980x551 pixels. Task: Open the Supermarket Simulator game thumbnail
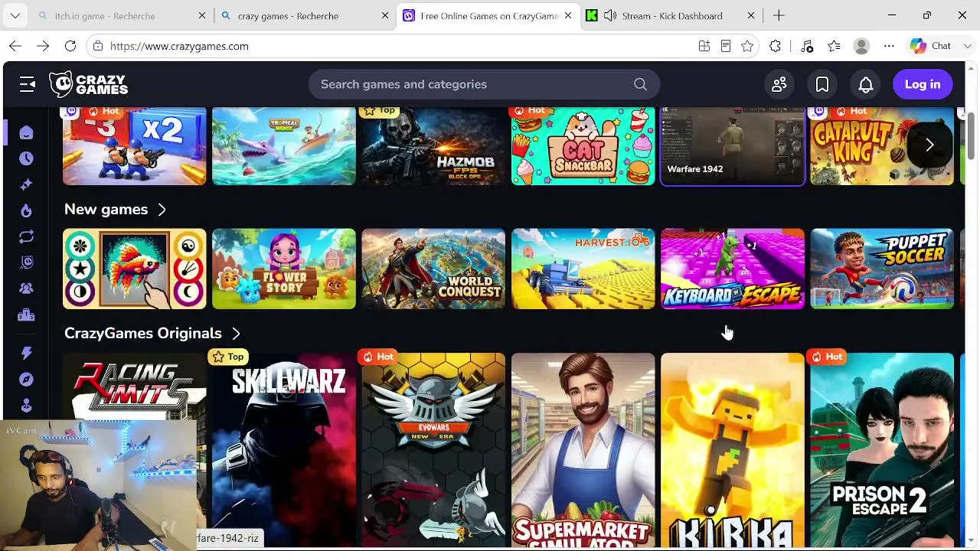583,450
